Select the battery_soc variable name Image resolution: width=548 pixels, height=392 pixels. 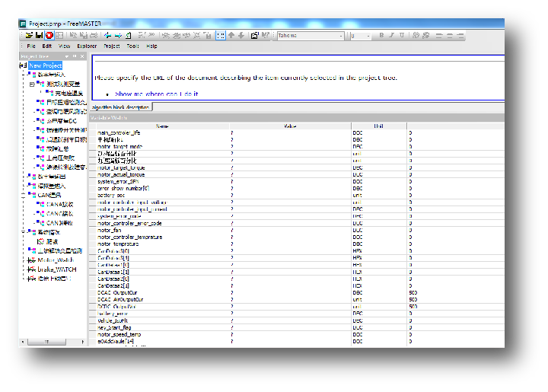click(111, 196)
